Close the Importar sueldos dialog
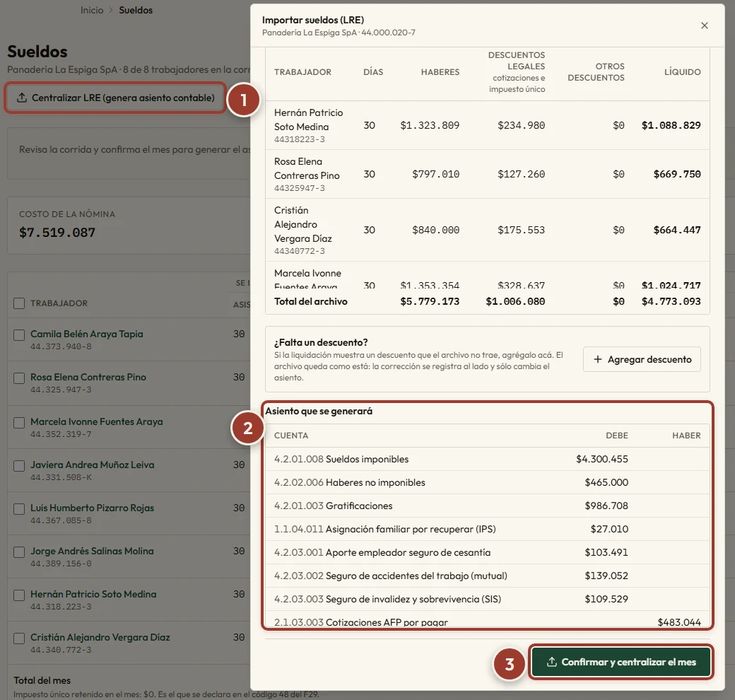The width and height of the screenshot is (735, 700). click(704, 25)
